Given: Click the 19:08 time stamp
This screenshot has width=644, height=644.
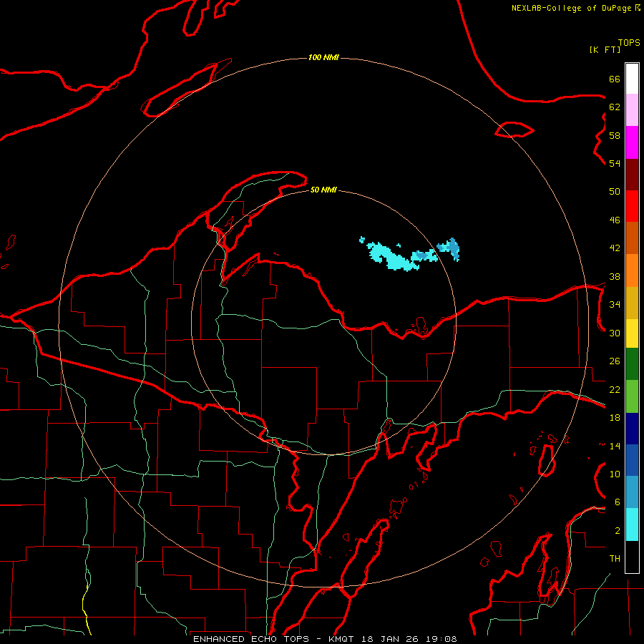Looking at the screenshot, I should coord(442,639).
